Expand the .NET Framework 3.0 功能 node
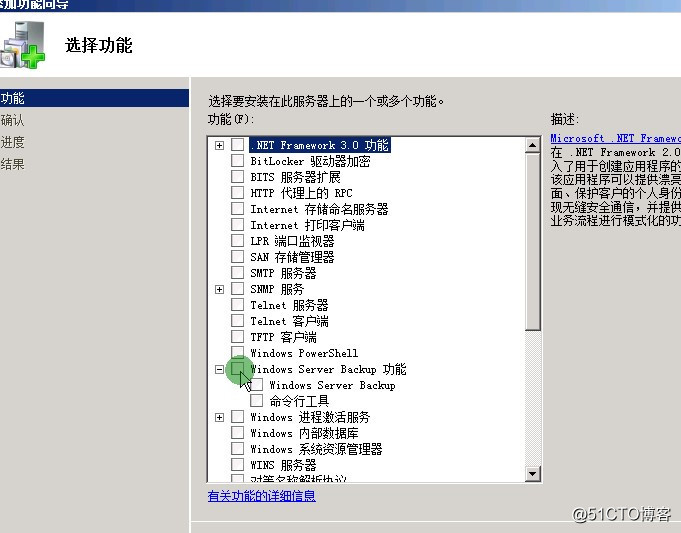The image size is (681, 533). tap(219, 145)
